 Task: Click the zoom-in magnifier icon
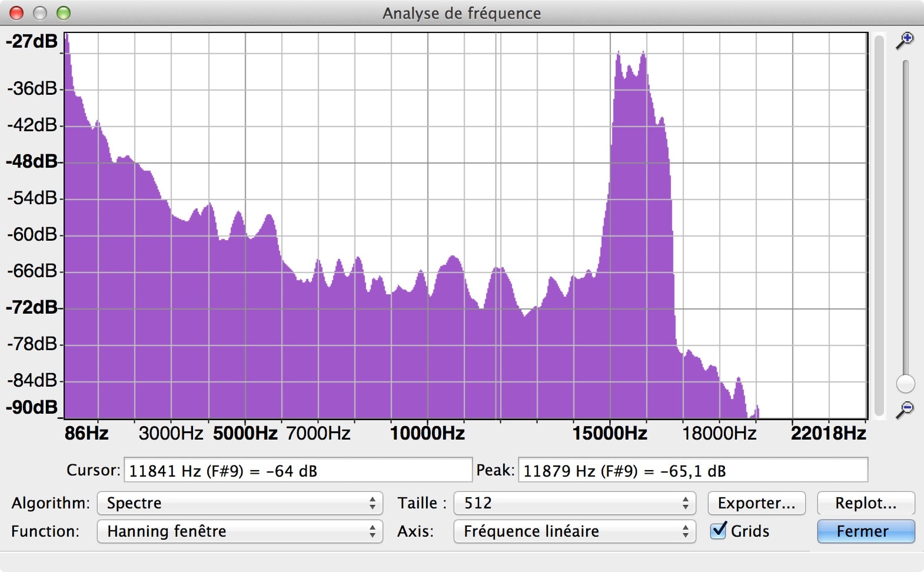(x=904, y=41)
